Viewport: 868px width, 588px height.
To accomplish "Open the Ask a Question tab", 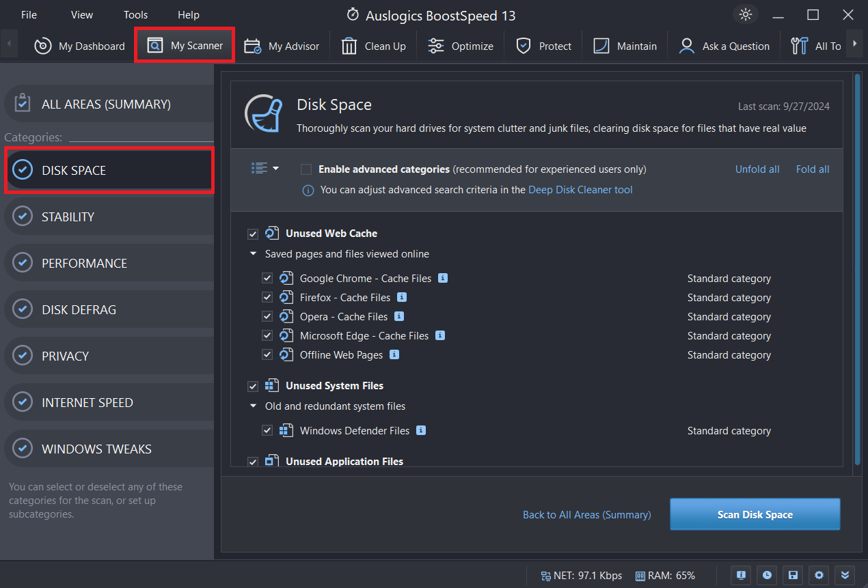I will tap(724, 46).
